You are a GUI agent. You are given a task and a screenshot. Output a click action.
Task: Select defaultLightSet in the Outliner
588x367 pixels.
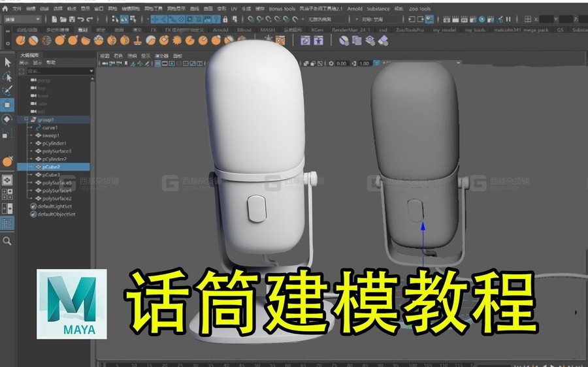point(56,206)
